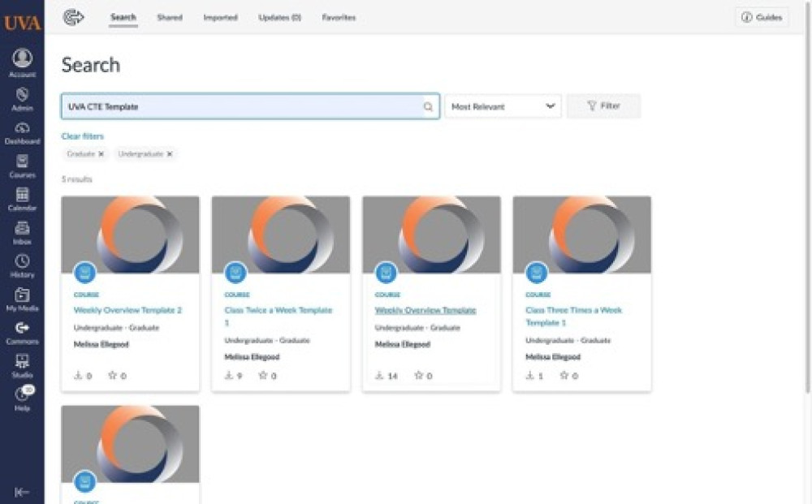The width and height of the screenshot is (812, 504).
Task: Open Help in the sidebar
Action: tap(22, 399)
